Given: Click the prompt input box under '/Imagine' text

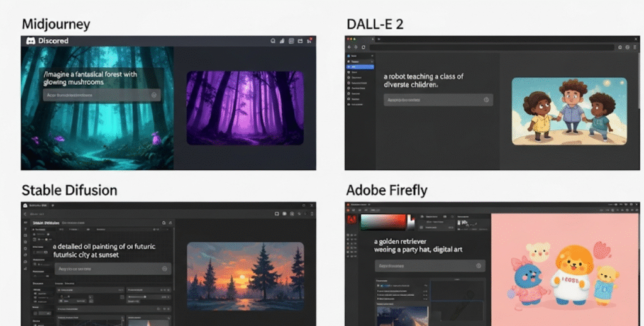Looking at the screenshot, I should click(x=102, y=95).
